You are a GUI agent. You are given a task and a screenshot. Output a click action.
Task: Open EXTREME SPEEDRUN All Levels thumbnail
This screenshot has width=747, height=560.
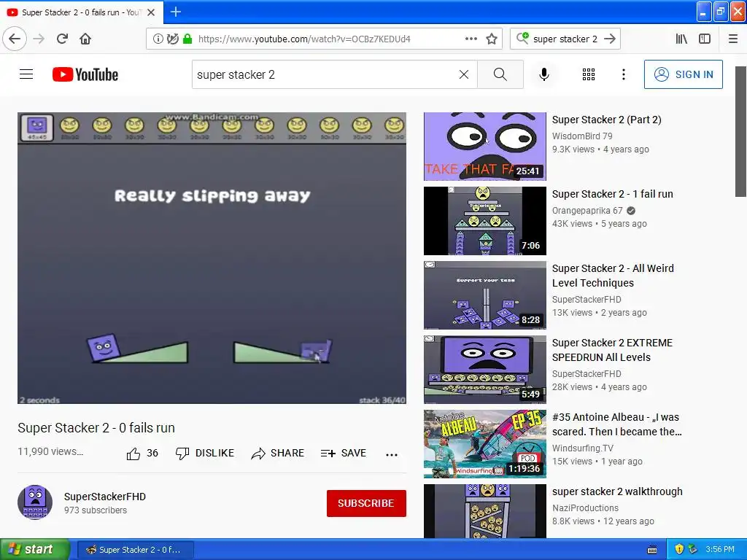tap(485, 370)
